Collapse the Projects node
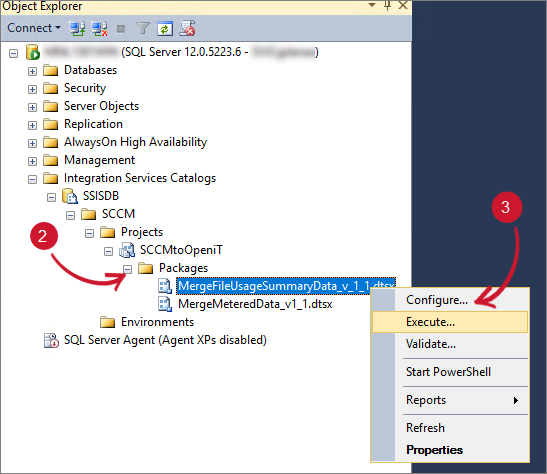 [x=90, y=233]
